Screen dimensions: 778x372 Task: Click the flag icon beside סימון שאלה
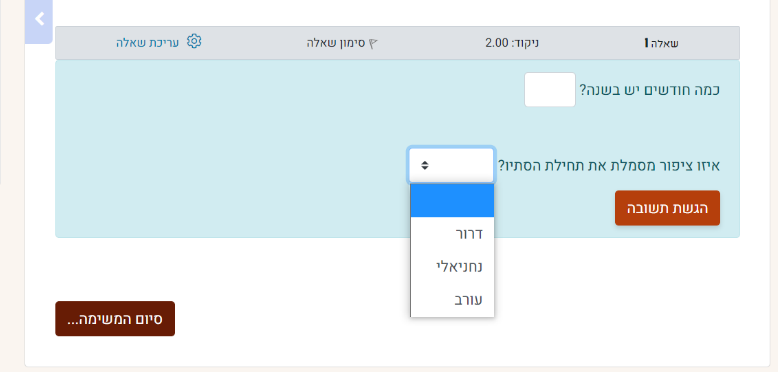[373, 44]
